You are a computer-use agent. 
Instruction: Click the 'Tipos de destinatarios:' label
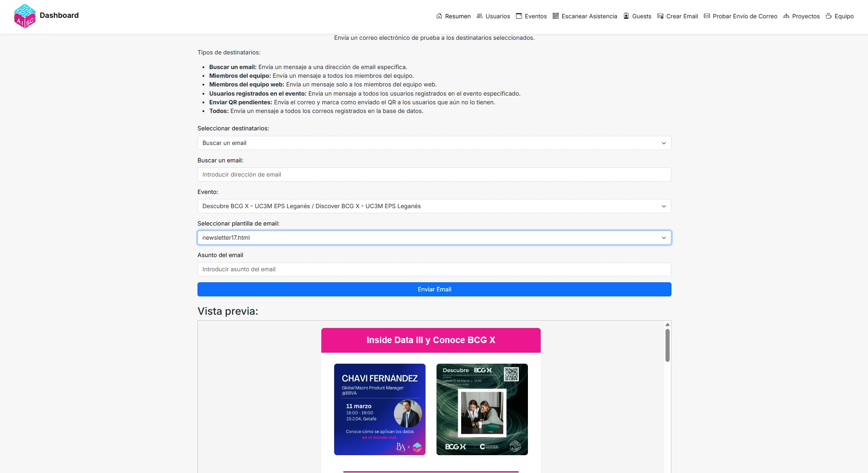point(229,53)
